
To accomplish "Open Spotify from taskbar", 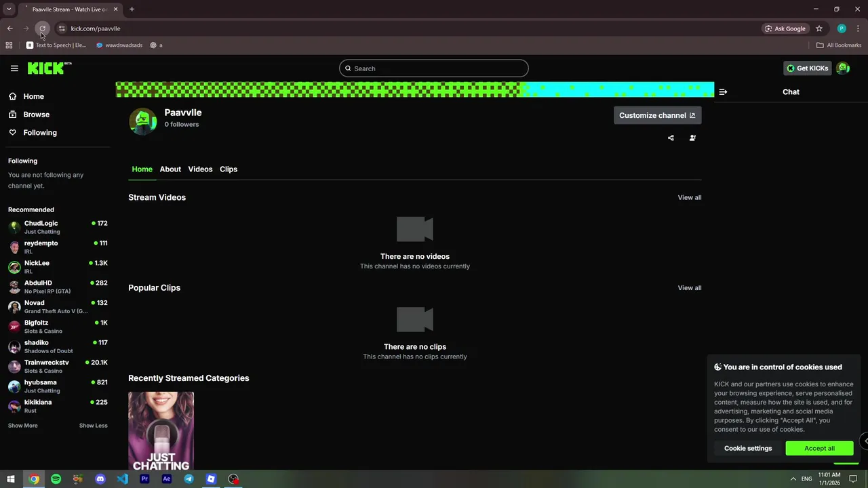I will point(56,479).
